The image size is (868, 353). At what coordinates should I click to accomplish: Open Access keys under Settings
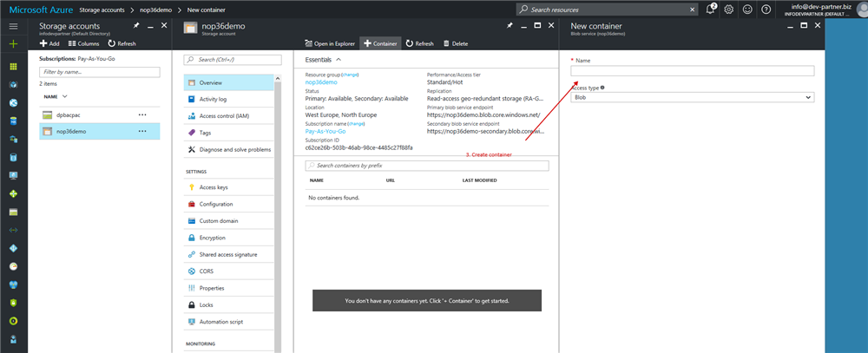pos(228,187)
